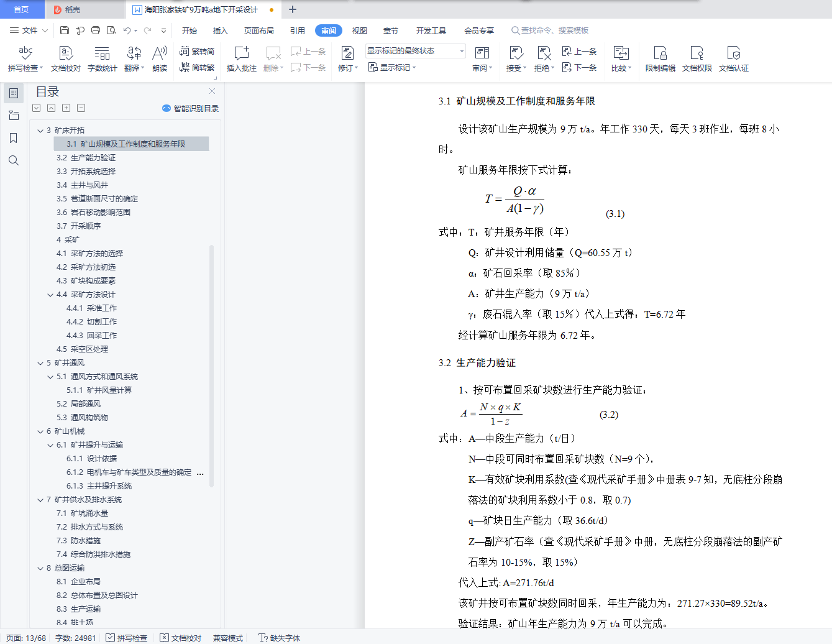Open the 会员专享 ribbon tab
The image size is (832, 644).
coord(479,30)
